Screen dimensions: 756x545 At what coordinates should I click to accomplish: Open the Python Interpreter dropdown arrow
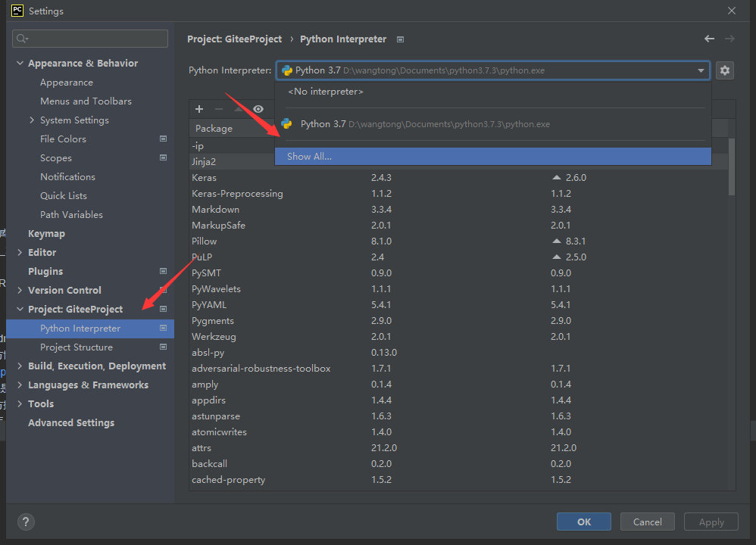tap(701, 70)
